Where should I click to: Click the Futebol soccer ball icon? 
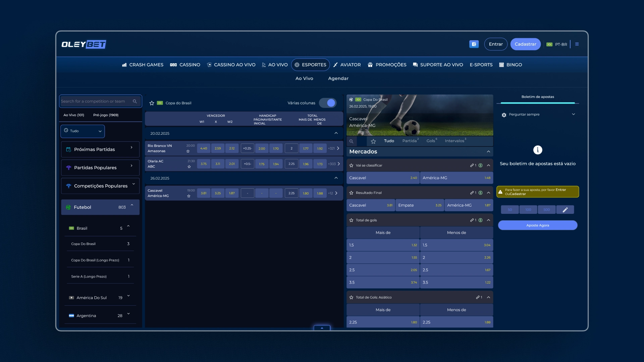(68, 207)
